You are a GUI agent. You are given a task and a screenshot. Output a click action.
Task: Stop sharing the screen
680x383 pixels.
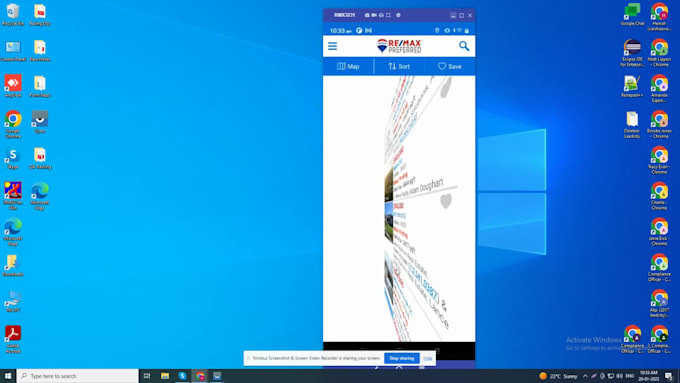coord(402,358)
